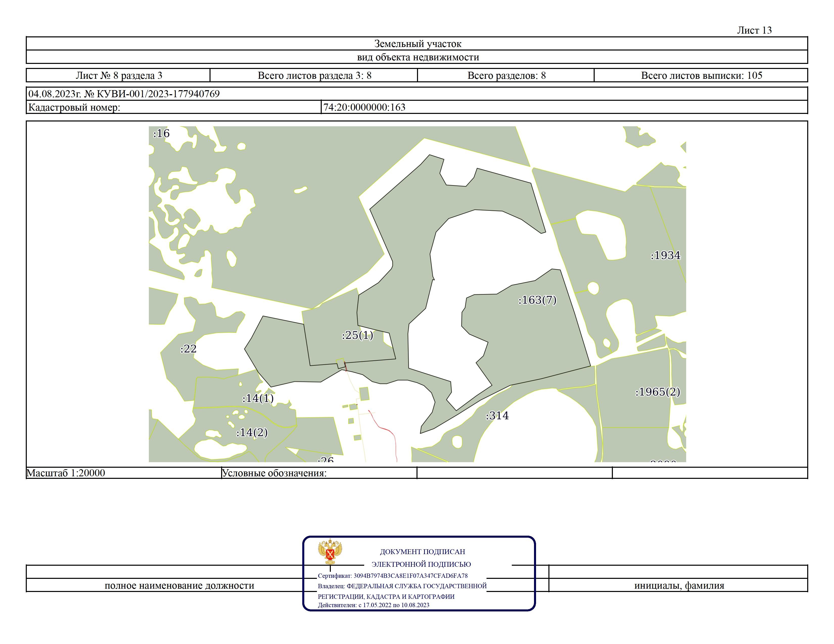Click the 'Кадастровый номер:' label
Viewport: 834px width, 644px height.
(74, 107)
